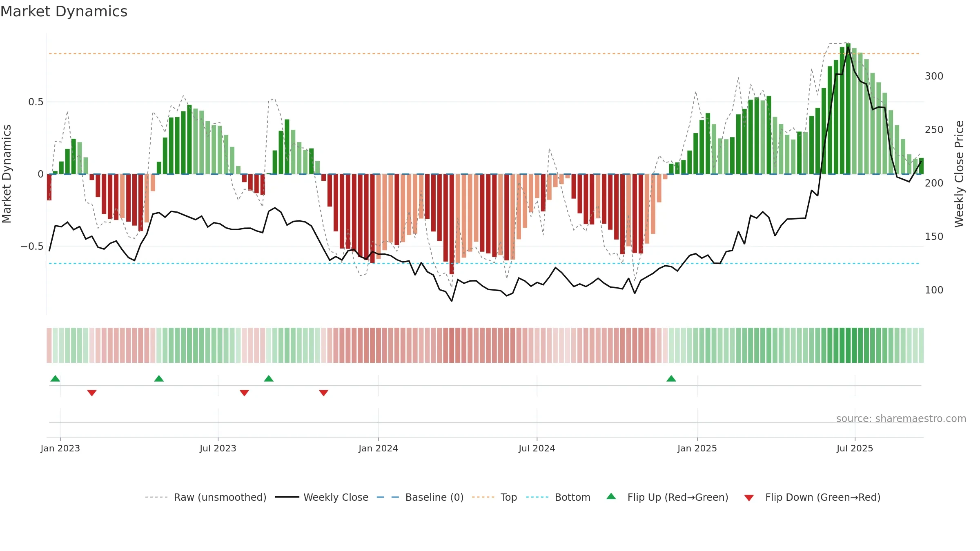980x551 pixels.
Task: Click the green flip-up marker after Jul 2023
Action: 269,378
